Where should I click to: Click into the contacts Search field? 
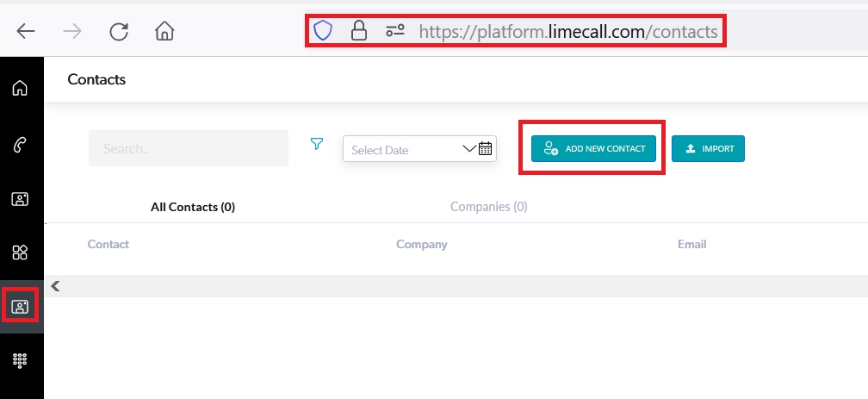[x=188, y=149]
